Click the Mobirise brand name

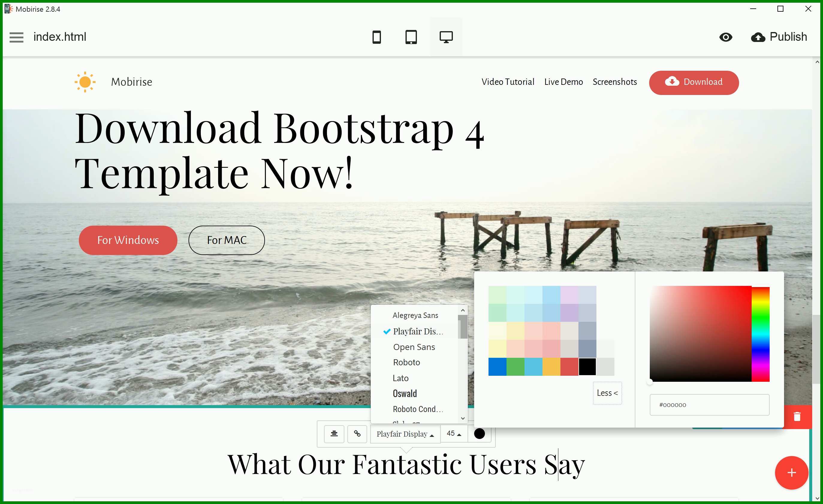132,82
